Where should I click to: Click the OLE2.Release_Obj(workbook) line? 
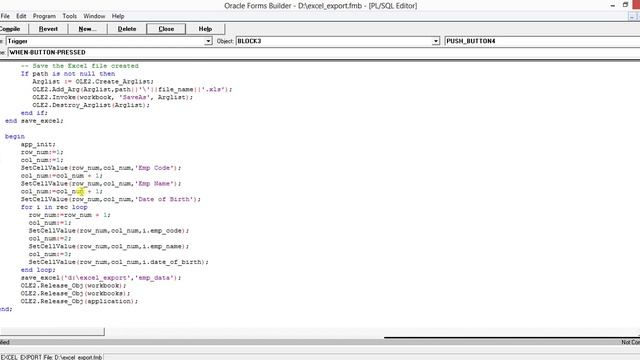[x=73, y=285]
